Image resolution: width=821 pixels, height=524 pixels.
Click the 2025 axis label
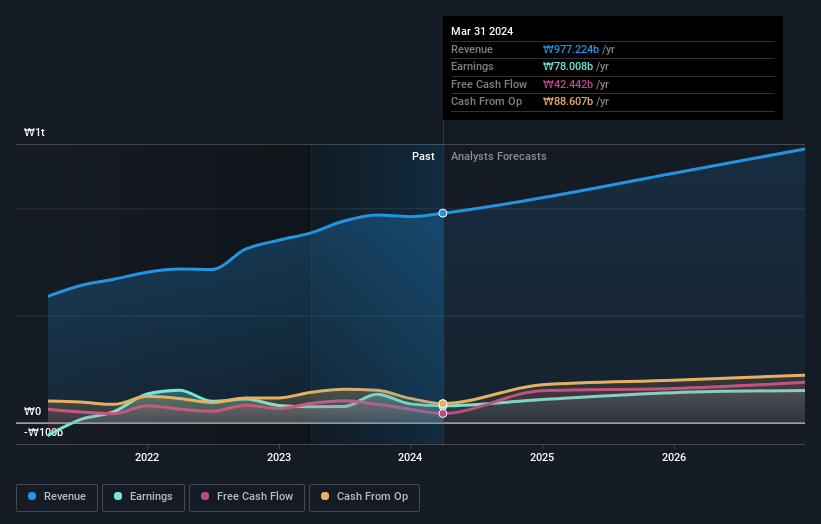point(542,457)
